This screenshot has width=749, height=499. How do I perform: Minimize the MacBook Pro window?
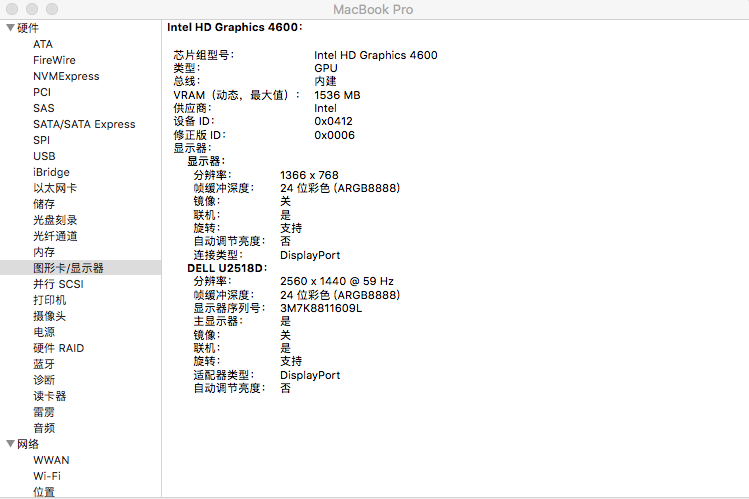click(32, 9)
